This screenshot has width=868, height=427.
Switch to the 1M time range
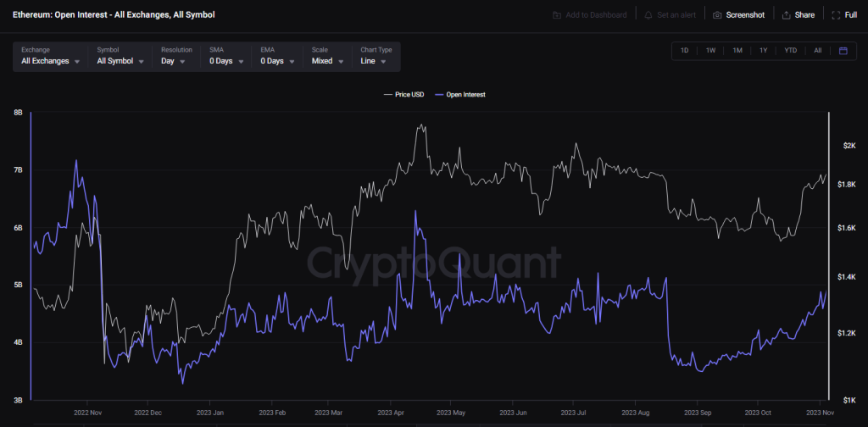tap(737, 50)
